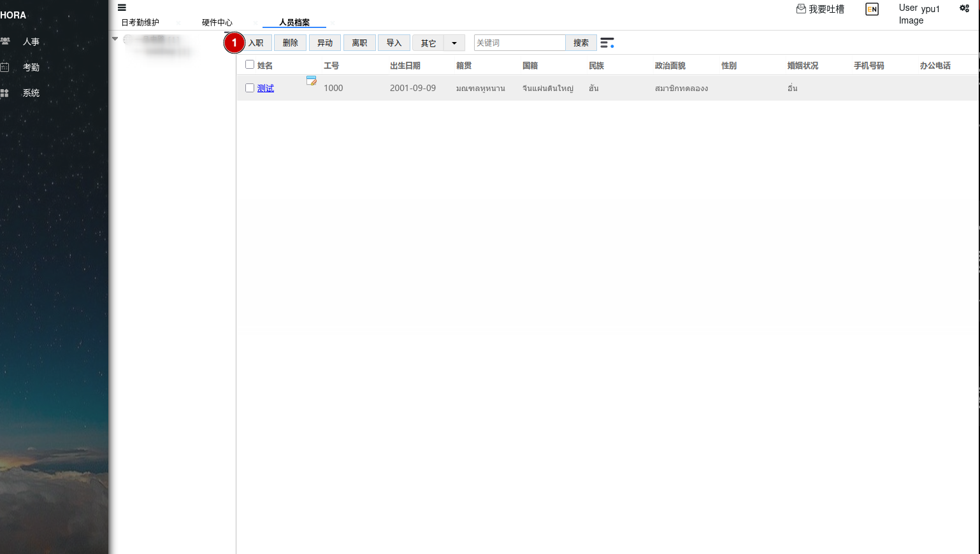Click the 导入 button
This screenshot has width=980, height=554.
point(394,43)
